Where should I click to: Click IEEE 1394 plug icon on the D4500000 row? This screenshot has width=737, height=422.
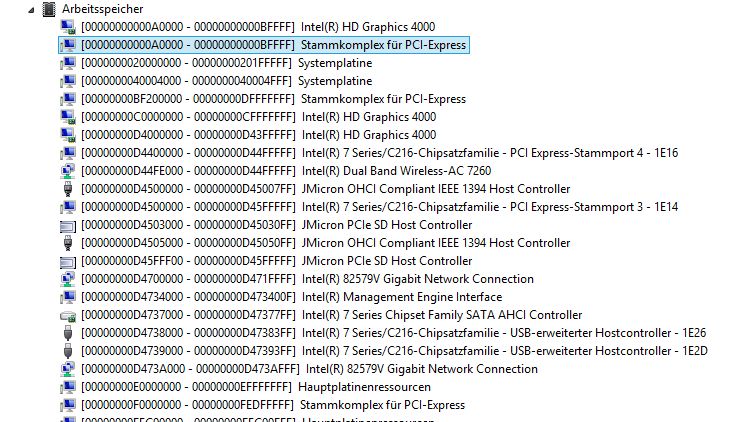[x=68, y=189]
